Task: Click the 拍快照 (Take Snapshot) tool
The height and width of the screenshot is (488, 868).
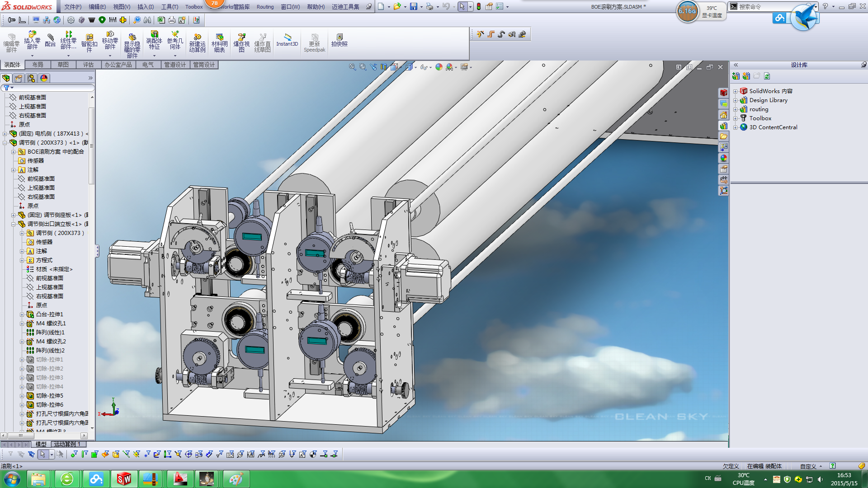Action: tap(339, 40)
